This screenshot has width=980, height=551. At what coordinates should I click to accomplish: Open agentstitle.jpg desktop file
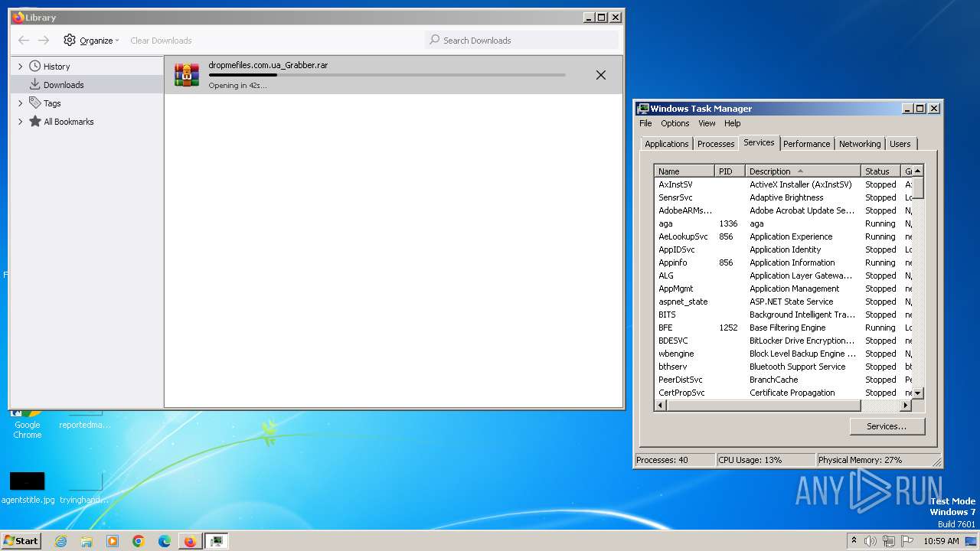[x=28, y=487]
